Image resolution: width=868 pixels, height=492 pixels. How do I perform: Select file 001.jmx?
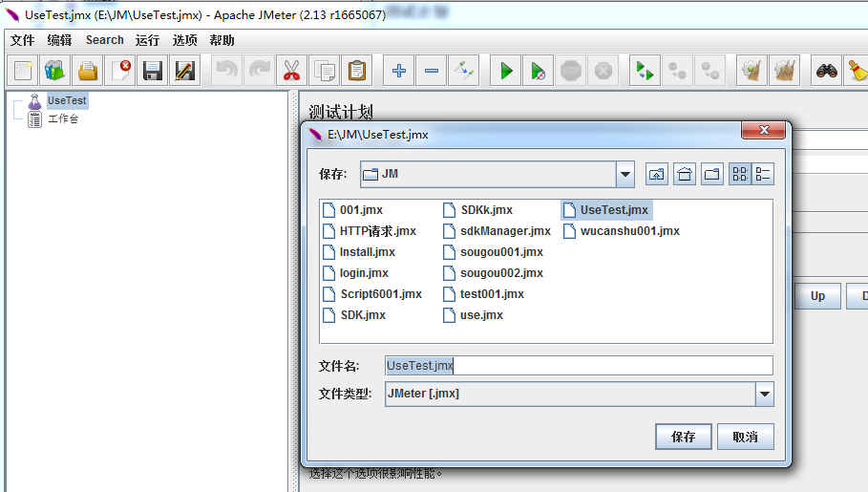pyautogui.click(x=353, y=210)
